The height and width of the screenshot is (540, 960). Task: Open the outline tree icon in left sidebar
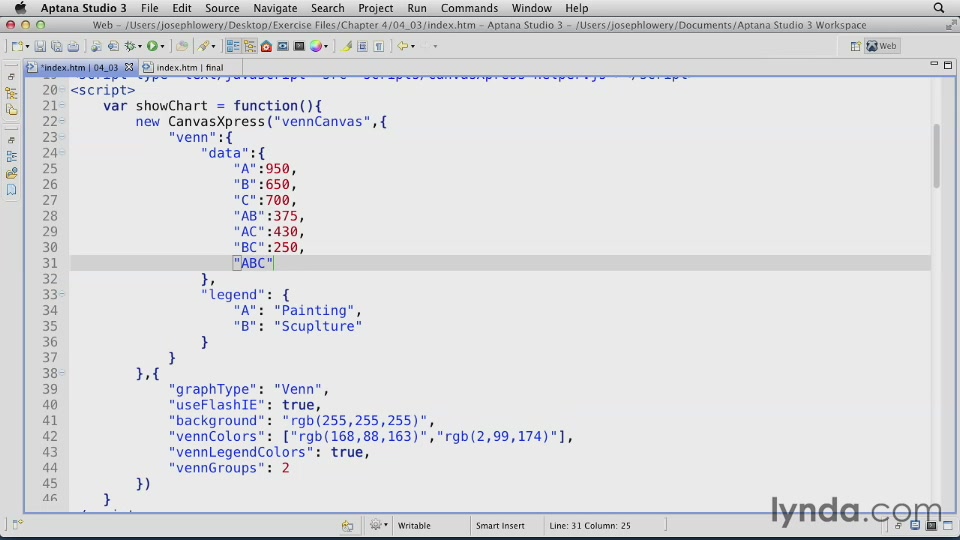click(11, 94)
